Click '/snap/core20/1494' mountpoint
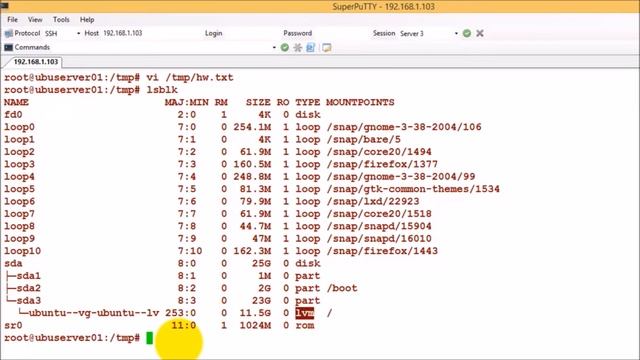 pyautogui.click(x=379, y=152)
